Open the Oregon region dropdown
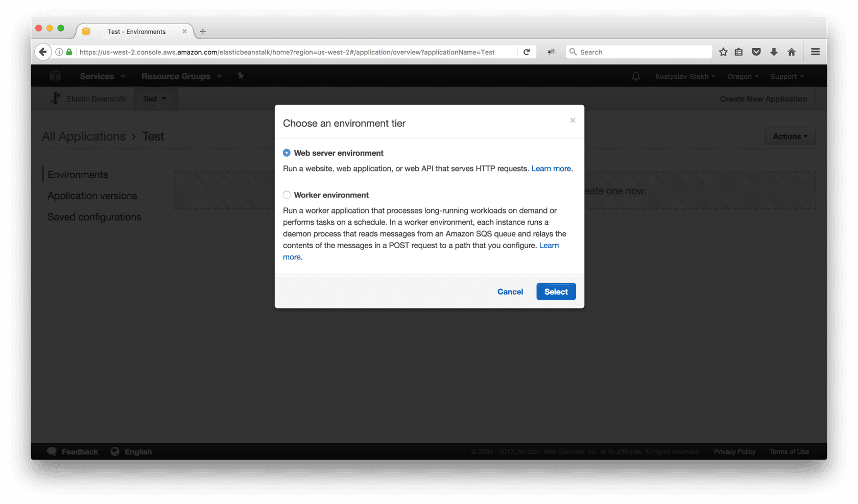 tap(743, 76)
